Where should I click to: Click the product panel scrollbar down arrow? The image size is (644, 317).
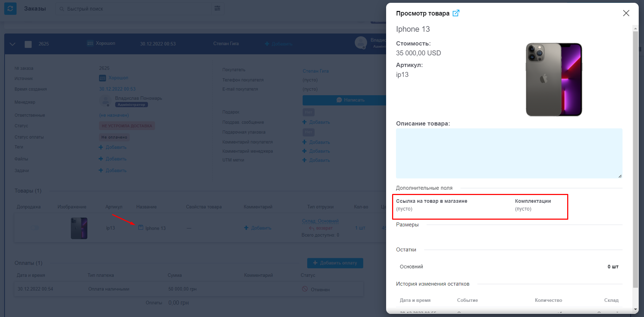click(x=636, y=310)
